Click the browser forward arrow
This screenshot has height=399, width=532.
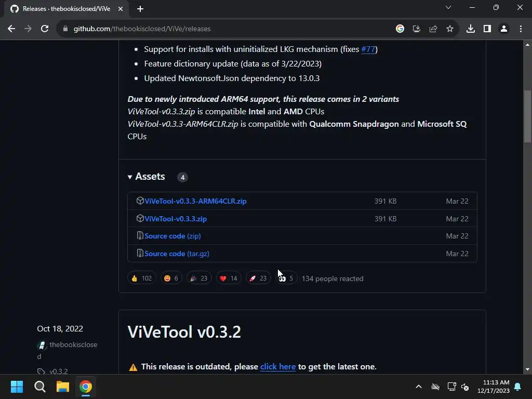pos(28,29)
